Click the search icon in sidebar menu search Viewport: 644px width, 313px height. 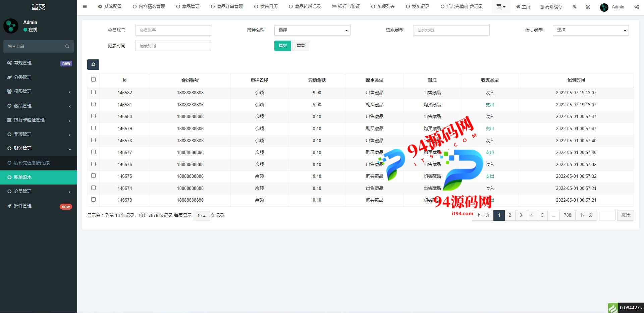pyautogui.click(x=67, y=46)
